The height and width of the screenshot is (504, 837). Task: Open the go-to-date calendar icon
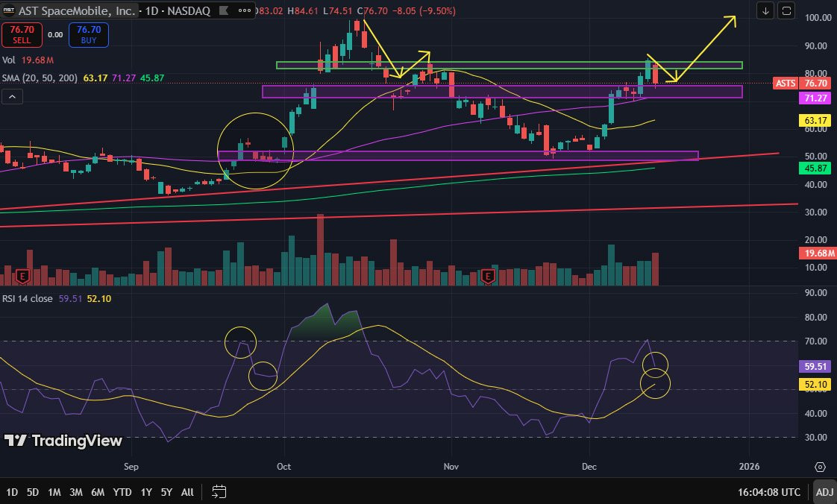219,491
